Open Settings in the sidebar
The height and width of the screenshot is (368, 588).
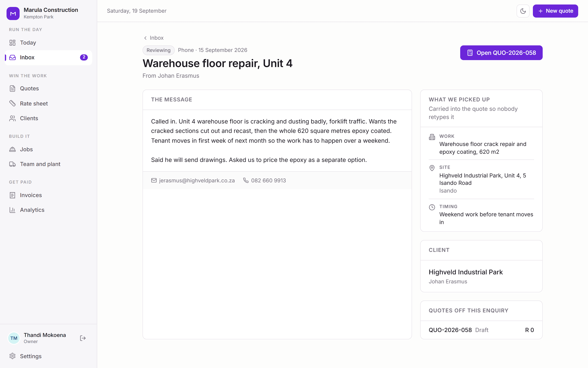click(x=48, y=356)
